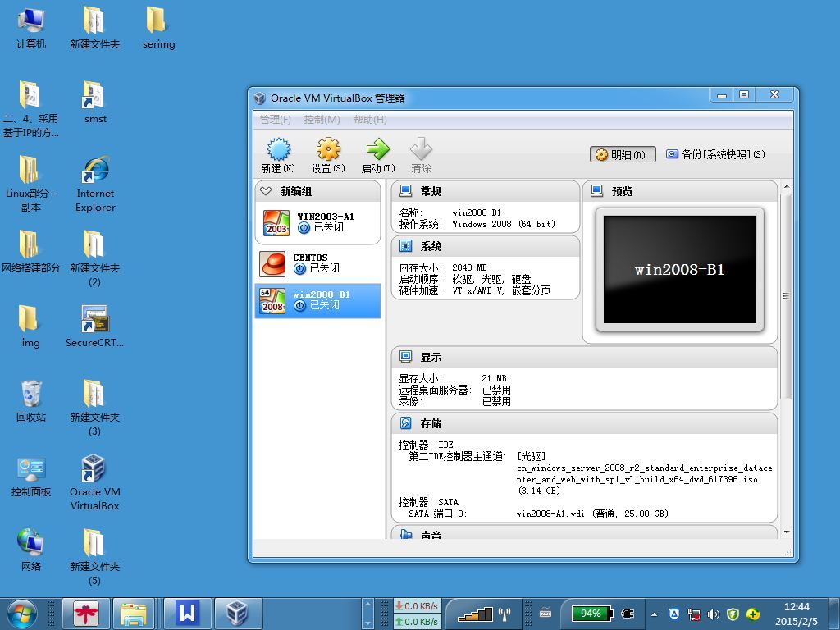Open the 帮助(H) menu

pos(370,120)
